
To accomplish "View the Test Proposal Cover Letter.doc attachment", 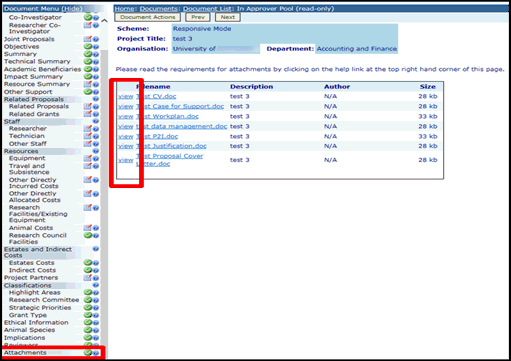I will 126,160.
